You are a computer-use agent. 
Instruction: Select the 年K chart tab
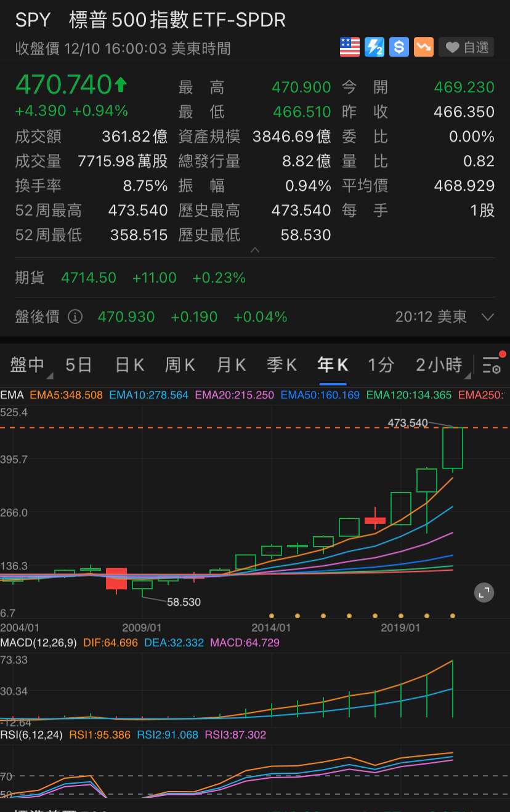333,365
